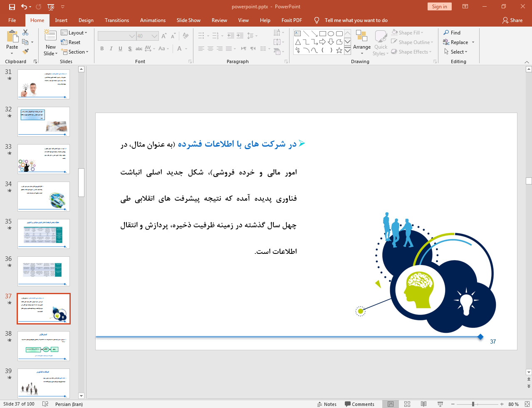Click the 80 % zoom level text
The image size is (532, 408).
(513, 404)
